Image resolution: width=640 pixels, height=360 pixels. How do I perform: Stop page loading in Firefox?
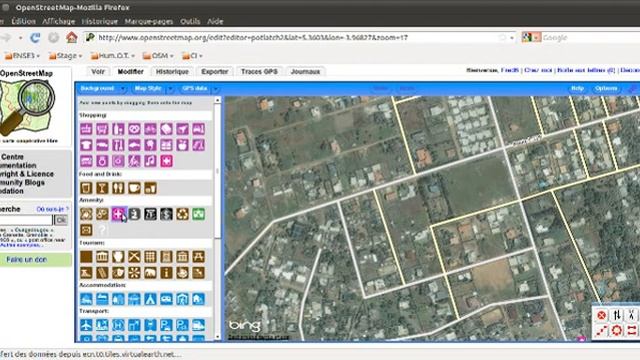tap(53, 38)
